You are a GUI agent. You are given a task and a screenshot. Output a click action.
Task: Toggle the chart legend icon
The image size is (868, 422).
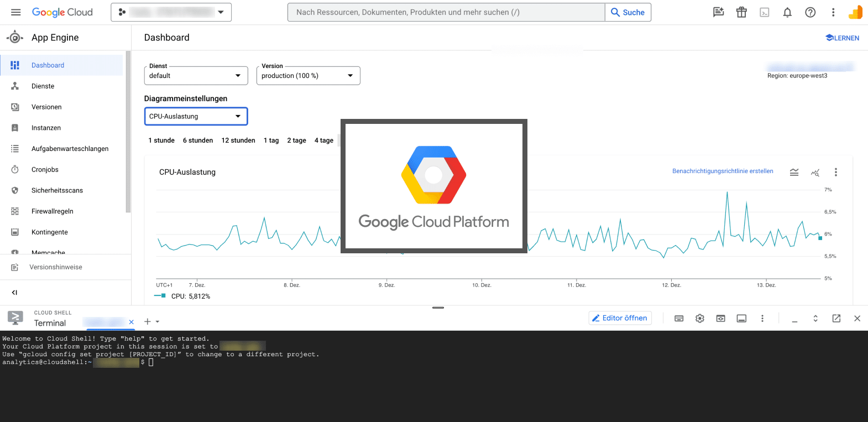pos(794,173)
